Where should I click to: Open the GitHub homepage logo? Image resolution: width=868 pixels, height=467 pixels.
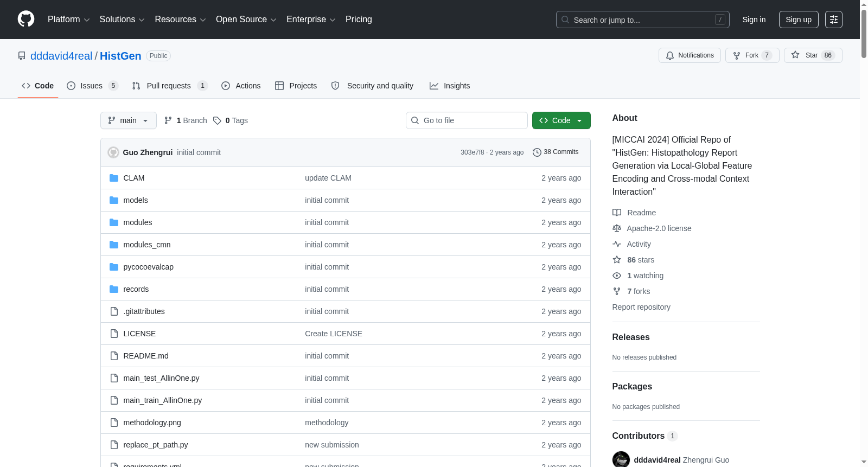pyautogui.click(x=26, y=20)
